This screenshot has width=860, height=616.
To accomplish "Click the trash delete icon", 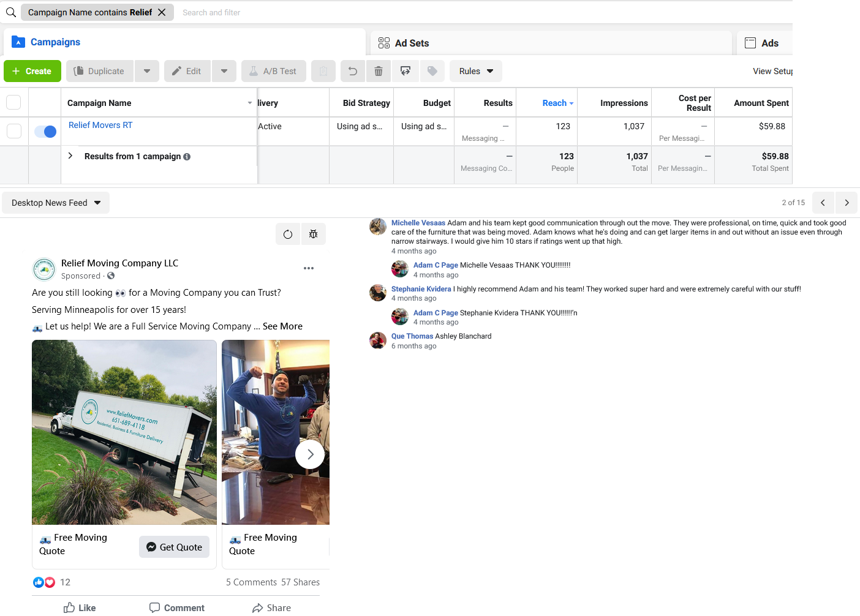I will click(379, 71).
